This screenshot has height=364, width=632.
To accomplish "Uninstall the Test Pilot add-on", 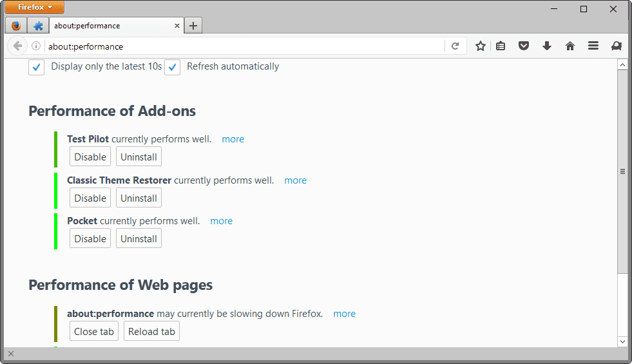I will click(x=139, y=157).
